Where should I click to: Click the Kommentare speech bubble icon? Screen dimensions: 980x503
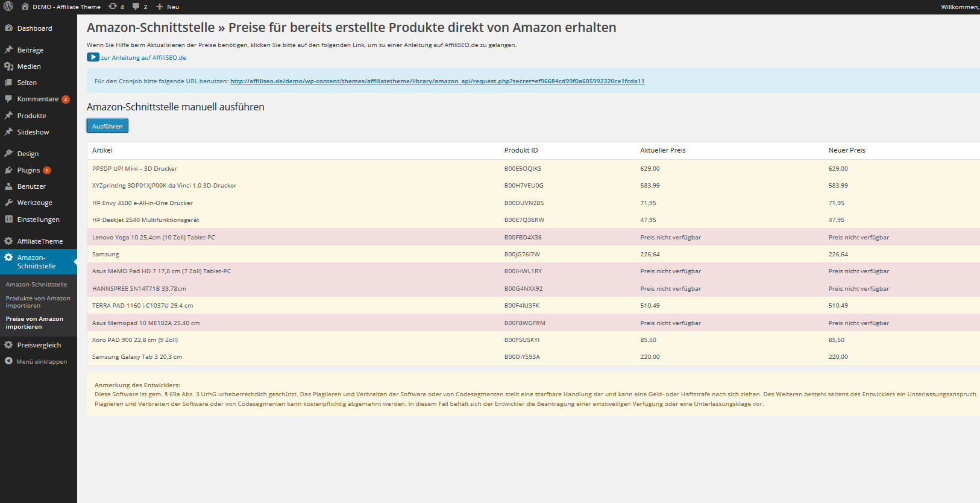[8, 98]
